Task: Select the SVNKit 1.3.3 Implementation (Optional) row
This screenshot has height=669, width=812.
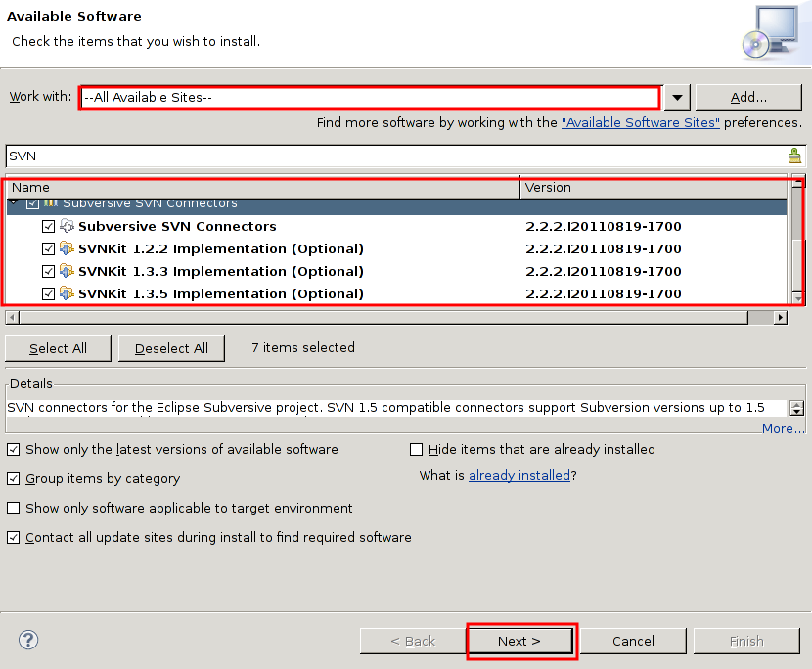Action: [x=396, y=271]
